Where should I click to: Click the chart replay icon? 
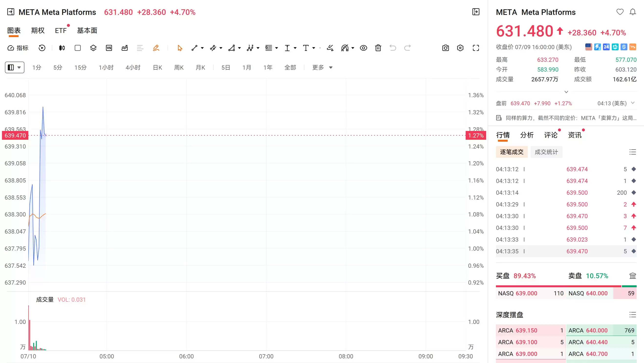point(42,48)
